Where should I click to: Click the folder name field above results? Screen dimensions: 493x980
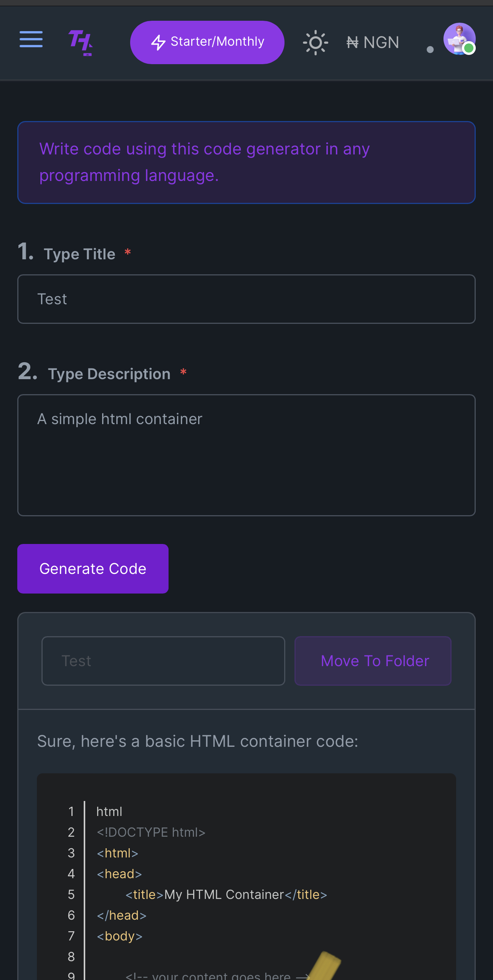click(163, 661)
